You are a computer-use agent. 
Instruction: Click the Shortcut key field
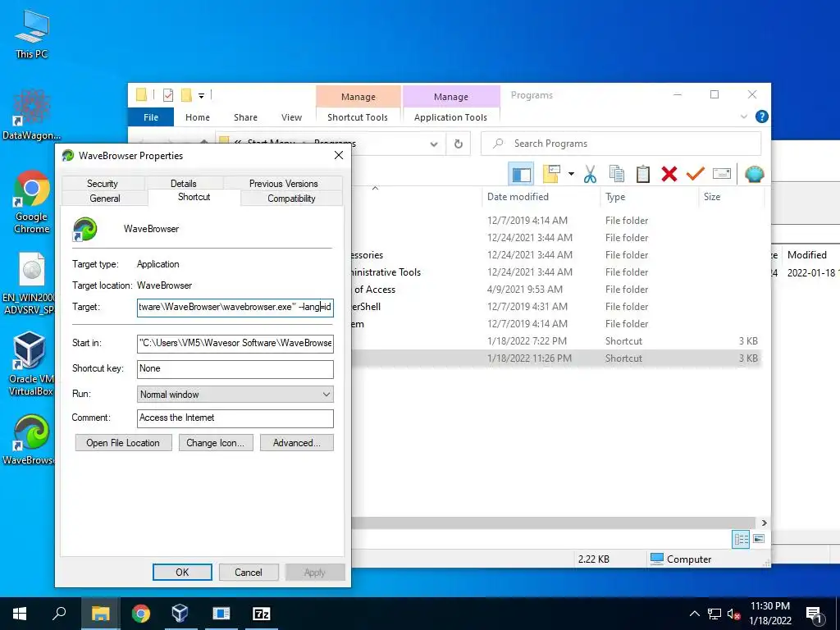(x=235, y=368)
